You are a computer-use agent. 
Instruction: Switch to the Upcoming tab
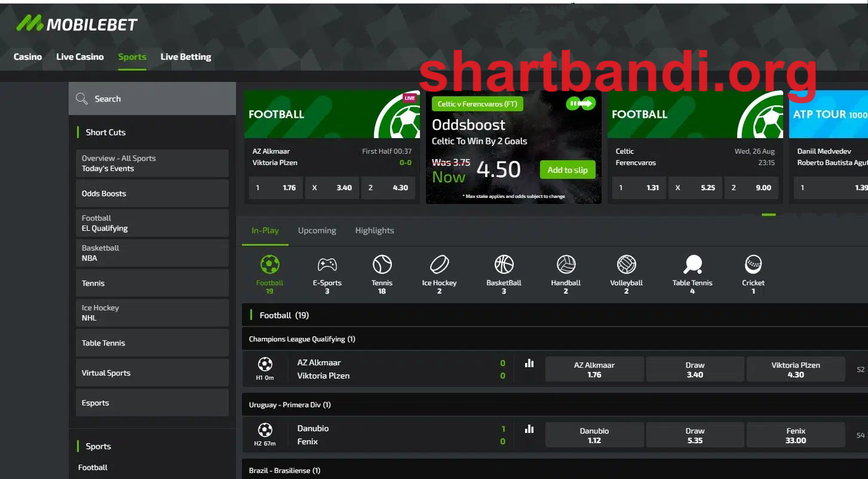(317, 230)
